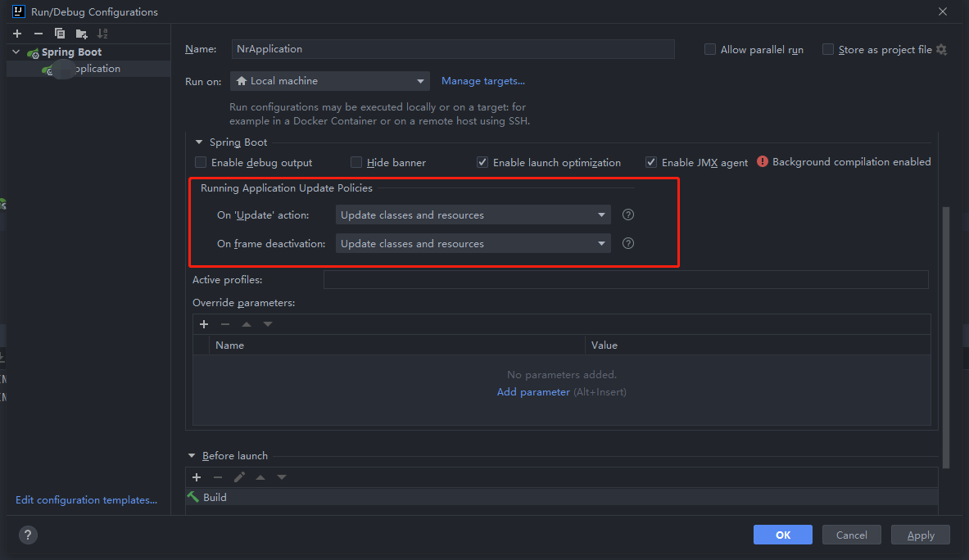Enable Allow parallel run
This screenshot has height=560, width=969.
710,49
